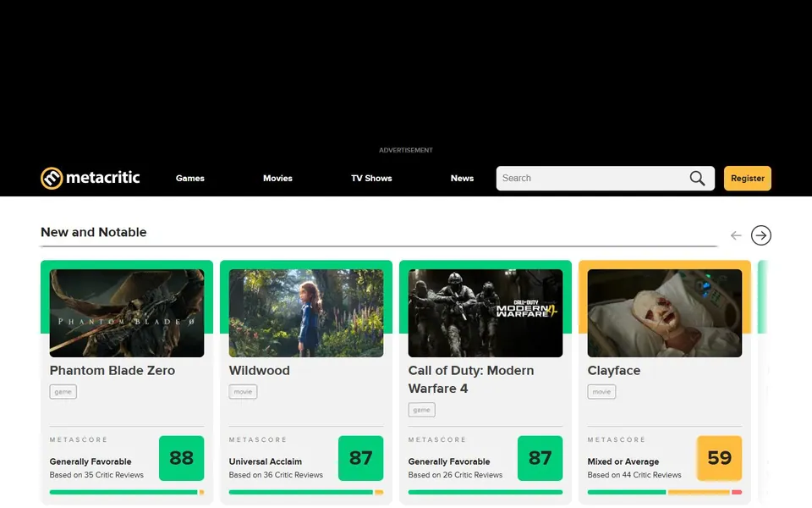Click the Phantom Blade Zero title

(112, 371)
